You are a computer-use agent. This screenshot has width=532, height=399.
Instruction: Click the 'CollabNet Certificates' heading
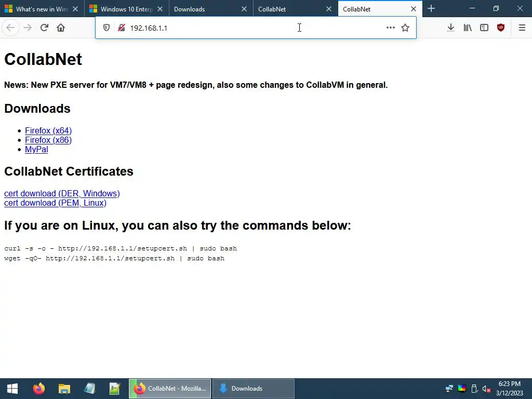[69, 171]
